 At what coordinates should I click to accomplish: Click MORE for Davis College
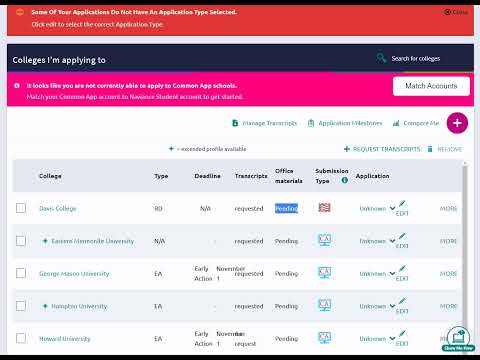point(448,209)
